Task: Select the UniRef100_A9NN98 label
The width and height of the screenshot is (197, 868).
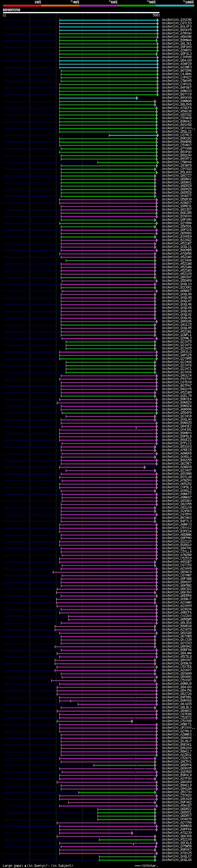Action: (177, 101)
